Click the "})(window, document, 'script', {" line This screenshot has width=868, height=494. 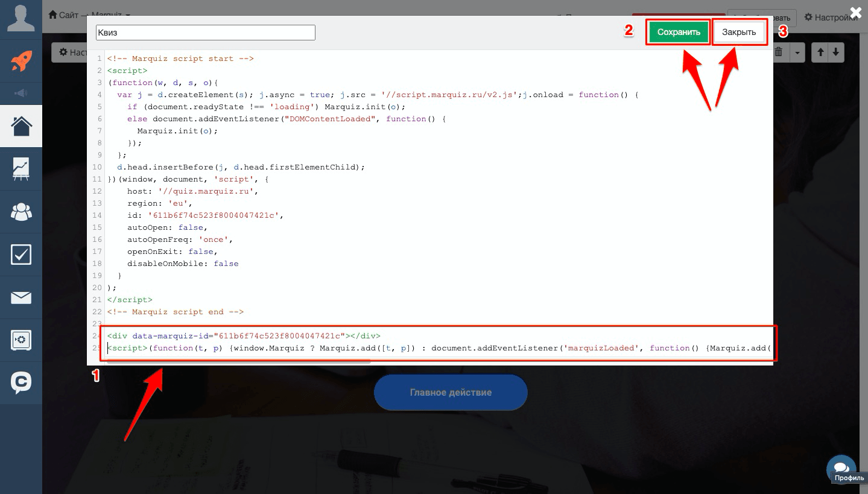click(x=188, y=179)
